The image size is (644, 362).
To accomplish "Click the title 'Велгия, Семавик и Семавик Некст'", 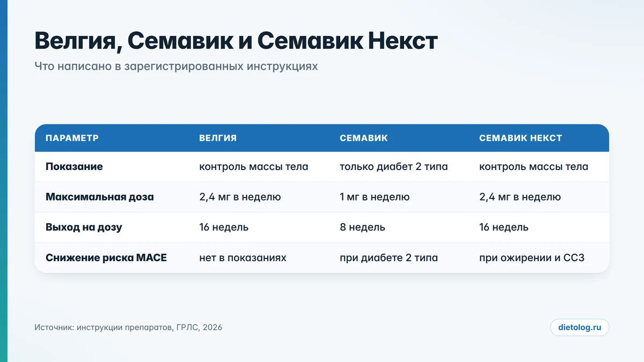I will [x=236, y=41].
